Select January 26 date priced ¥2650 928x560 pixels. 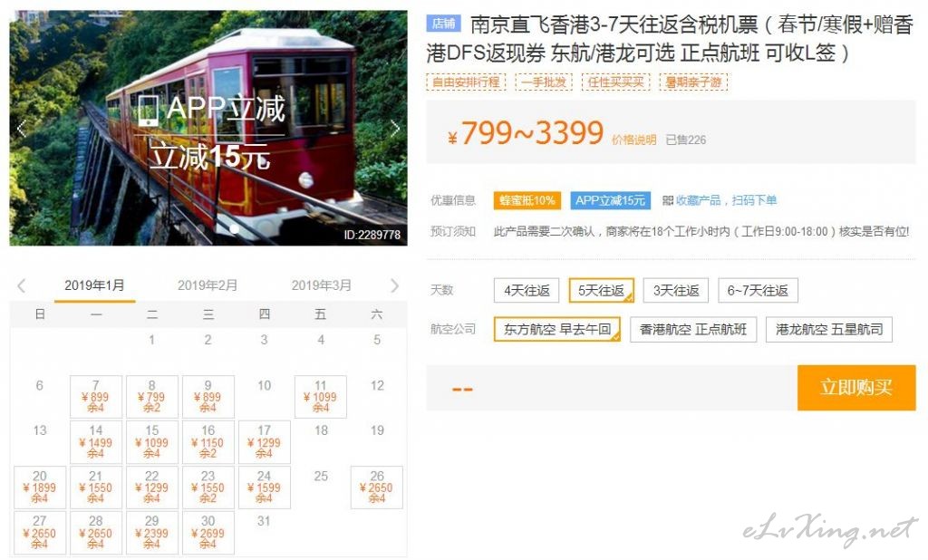point(376,488)
